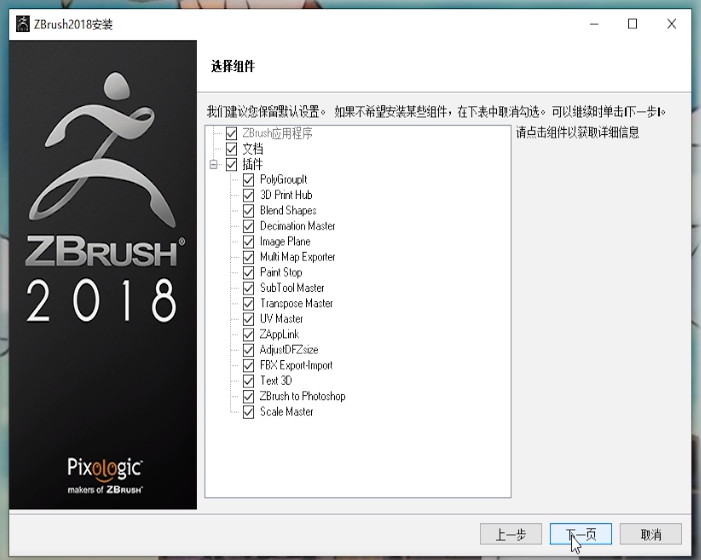Cancel installation with the 取消 button
The image size is (701, 560).
[650, 534]
